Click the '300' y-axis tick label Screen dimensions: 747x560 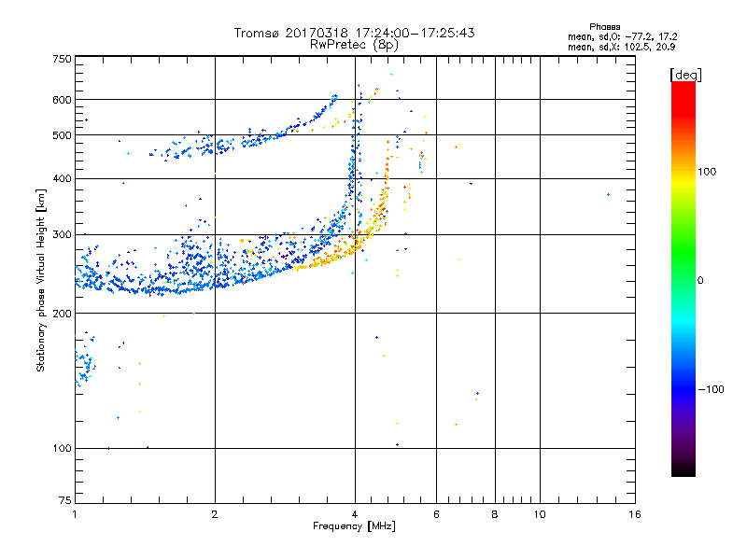click(62, 235)
